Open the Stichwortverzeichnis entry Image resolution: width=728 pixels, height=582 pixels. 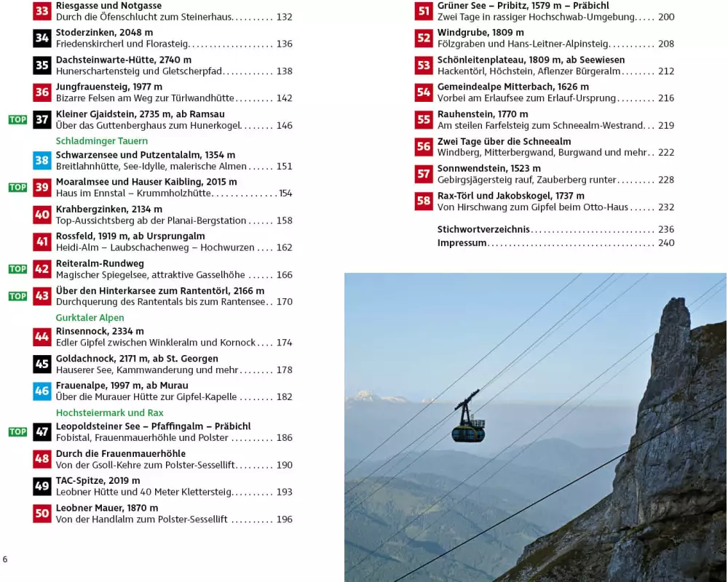(483, 229)
